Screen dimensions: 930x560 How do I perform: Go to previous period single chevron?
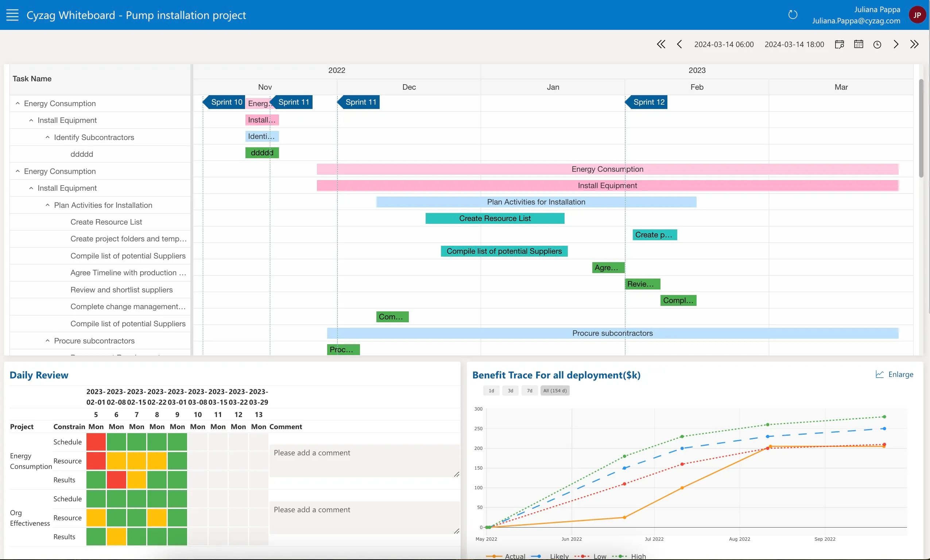(679, 44)
